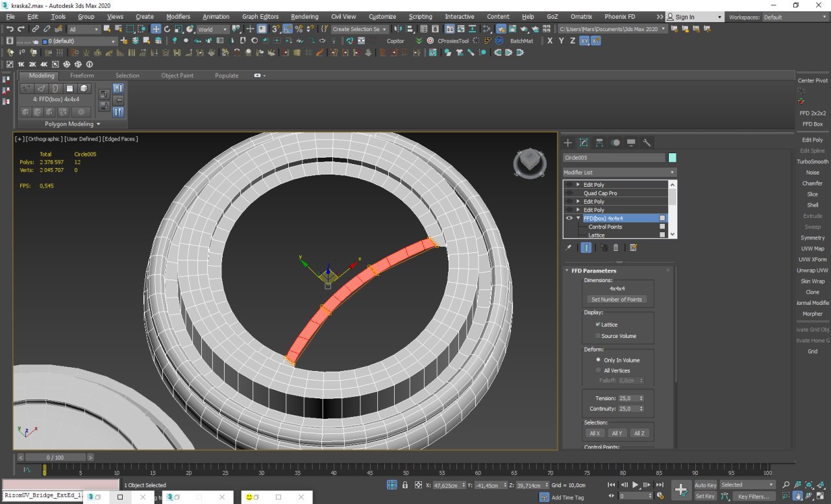
Task: Open the Rendering menu
Action: [x=304, y=17]
